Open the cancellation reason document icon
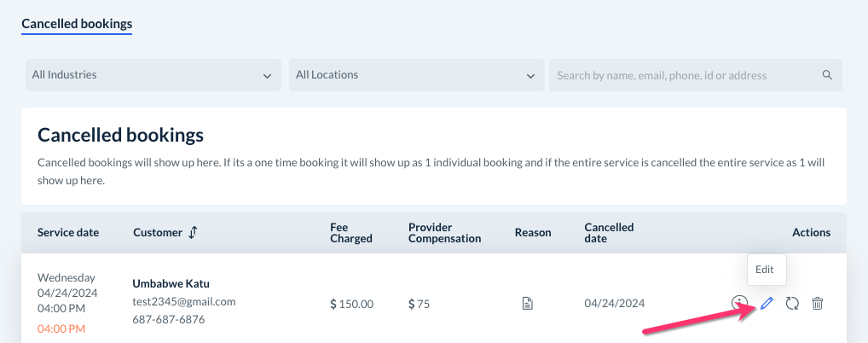 528,303
